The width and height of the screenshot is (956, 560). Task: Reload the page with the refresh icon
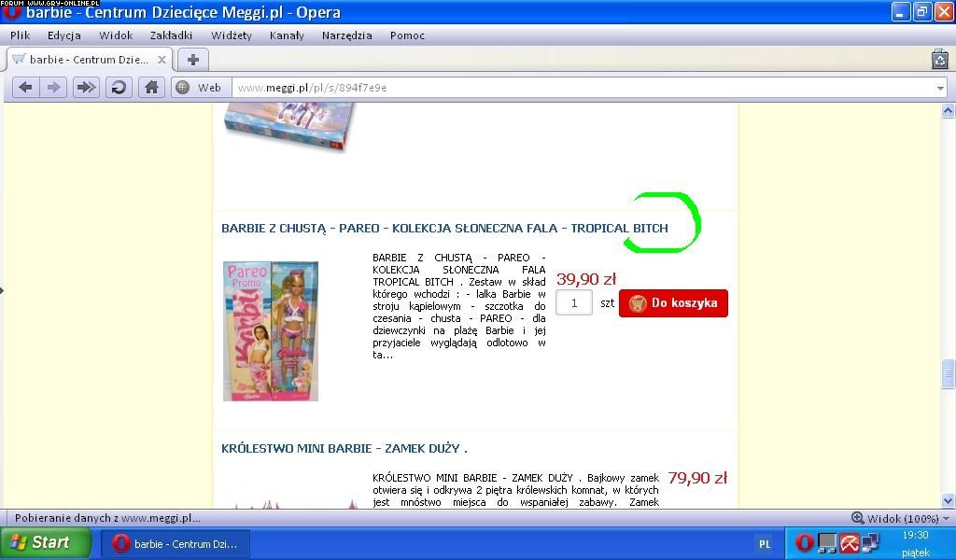pyautogui.click(x=119, y=87)
